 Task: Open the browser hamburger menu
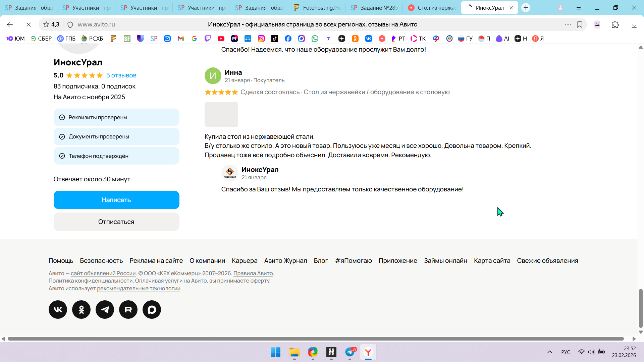[x=579, y=8]
